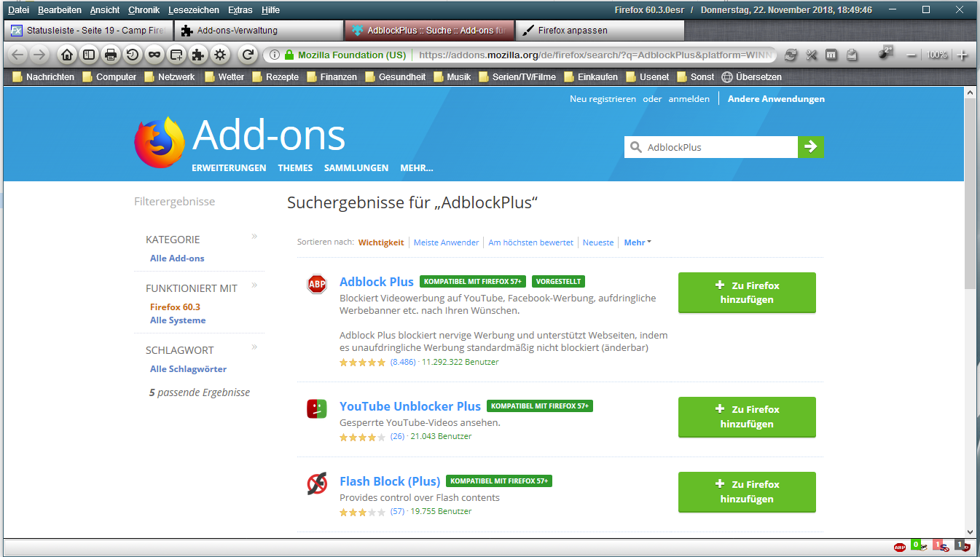This screenshot has width=980, height=557.
Task: Open browsing history via the clock icon
Action: pos(133,55)
